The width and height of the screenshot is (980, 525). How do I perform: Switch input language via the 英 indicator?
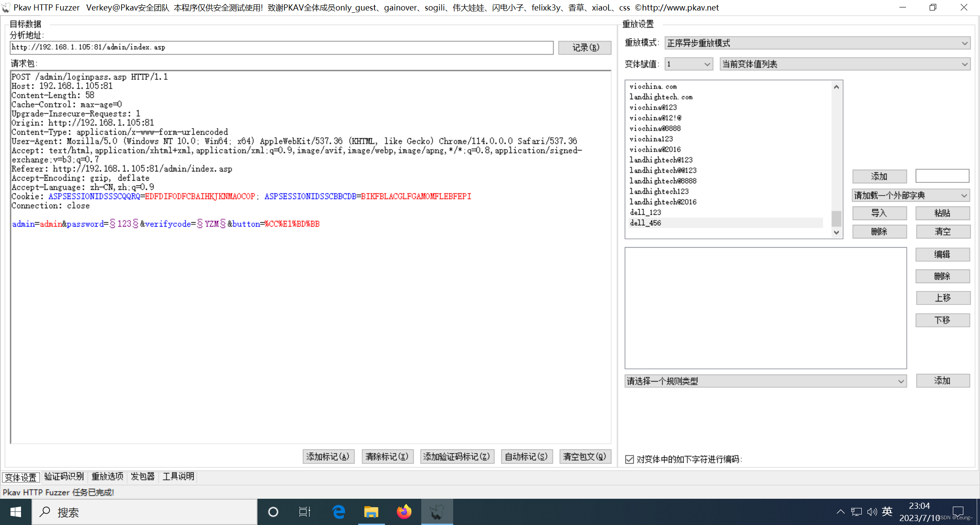pos(887,511)
